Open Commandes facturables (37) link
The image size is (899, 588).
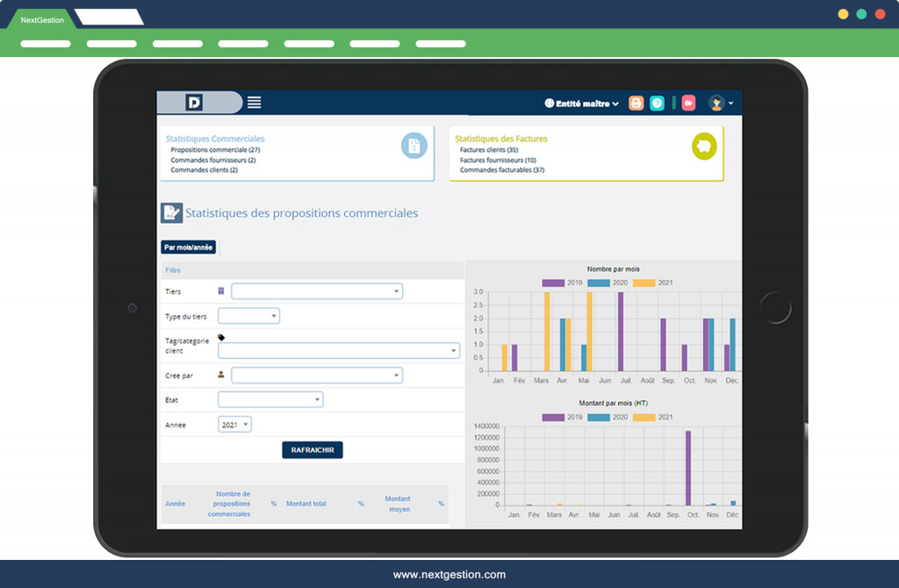501,170
